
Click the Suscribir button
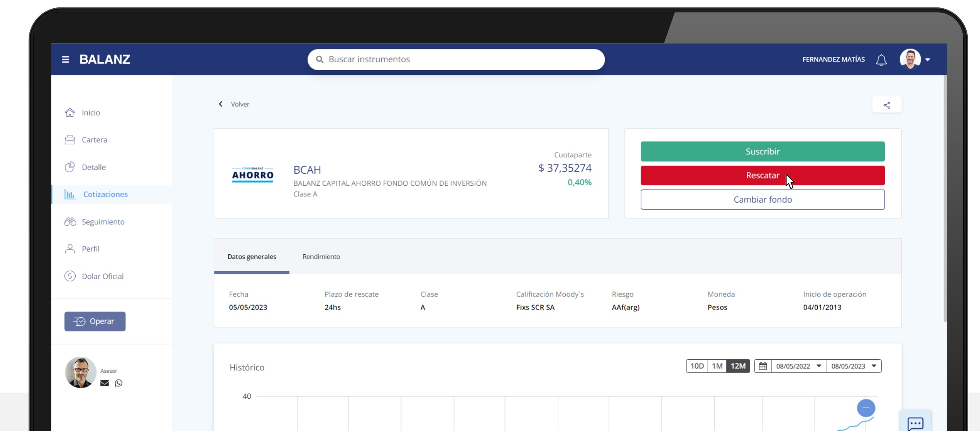click(762, 152)
